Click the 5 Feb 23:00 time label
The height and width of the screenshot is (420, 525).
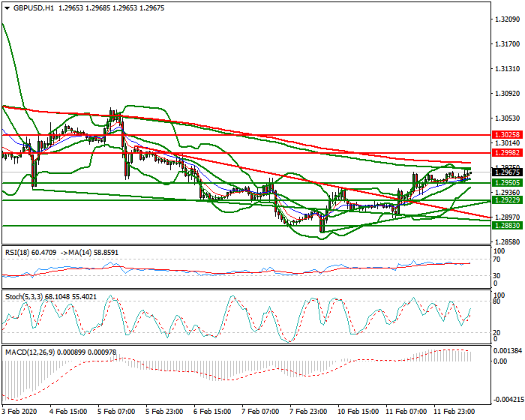(164, 411)
